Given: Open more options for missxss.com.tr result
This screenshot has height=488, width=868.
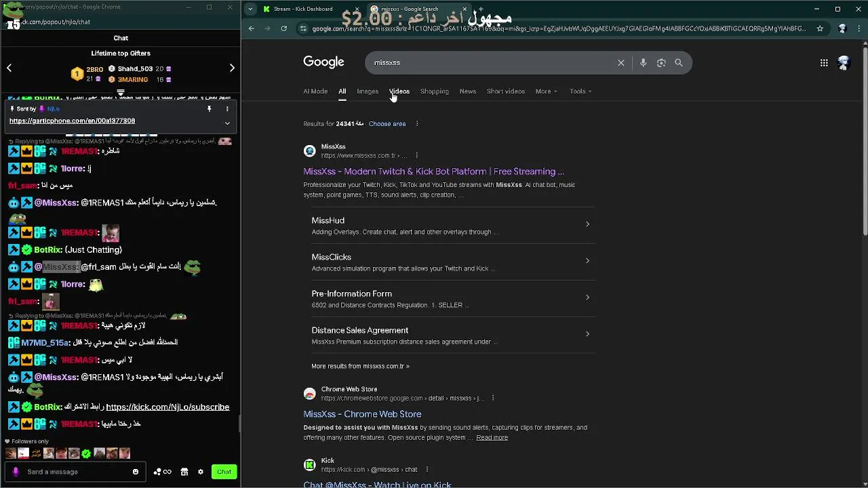Looking at the screenshot, I should pos(416,155).
